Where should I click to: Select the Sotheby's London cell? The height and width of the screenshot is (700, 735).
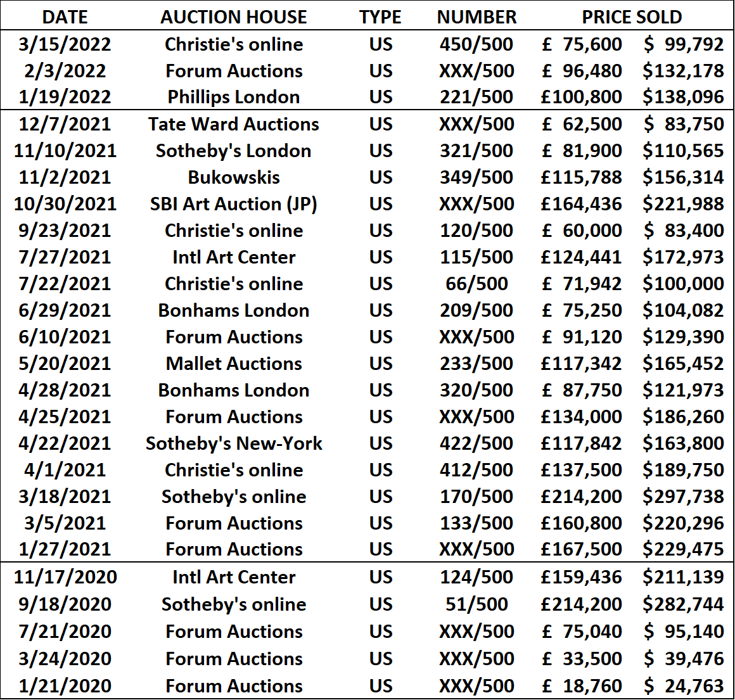[x=233, y=151]
